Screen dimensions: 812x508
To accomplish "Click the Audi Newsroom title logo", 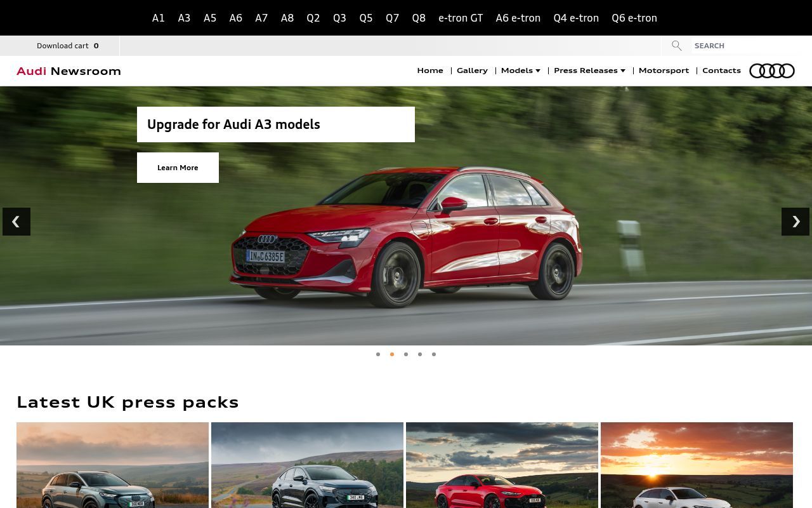I will pyautogui.click(x=69, y=71).
